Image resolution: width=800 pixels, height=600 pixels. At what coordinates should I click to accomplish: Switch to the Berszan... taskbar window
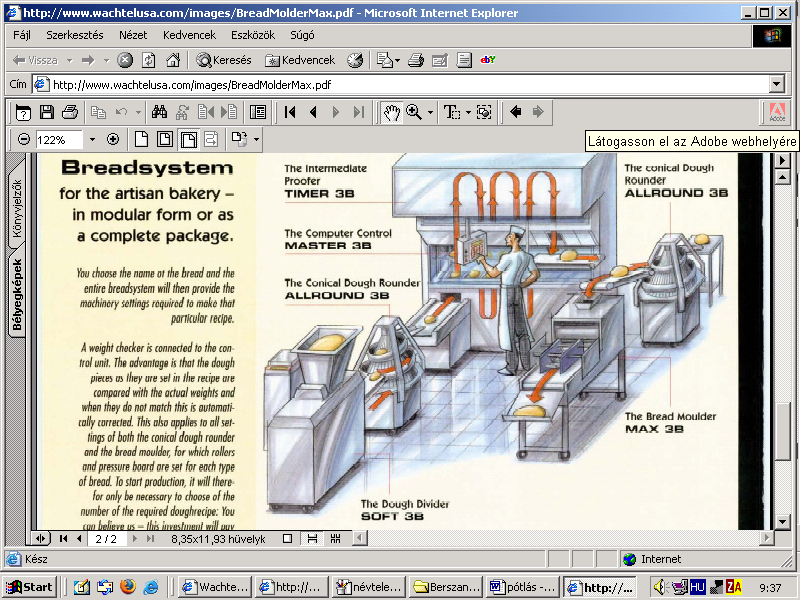[x=447, y=587]
